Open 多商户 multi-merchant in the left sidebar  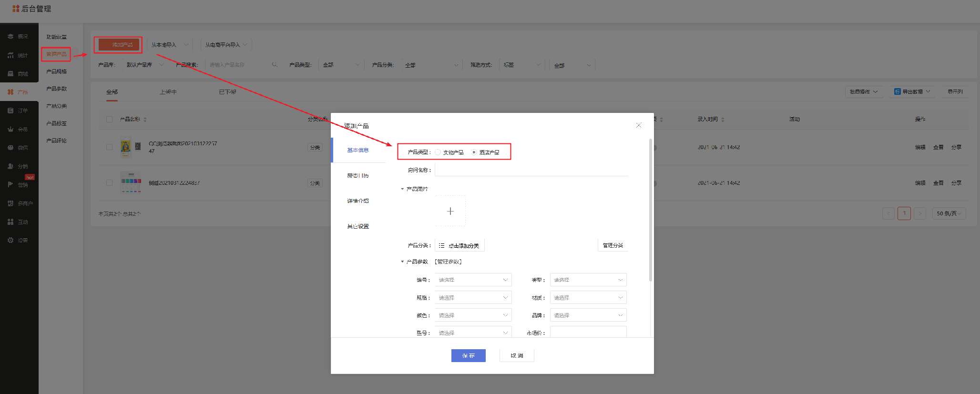pos(20,203)
